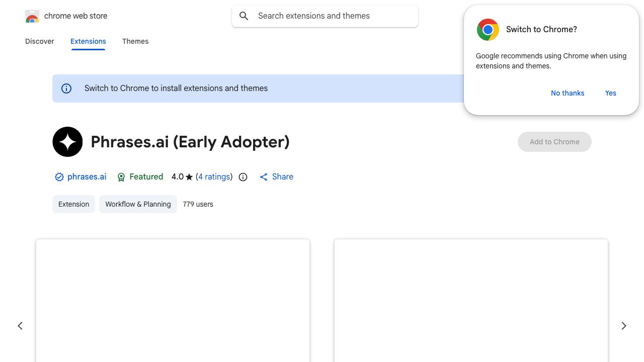644x362 pixels.
Task: Select the Extensions tab
Action: [88, 41]
